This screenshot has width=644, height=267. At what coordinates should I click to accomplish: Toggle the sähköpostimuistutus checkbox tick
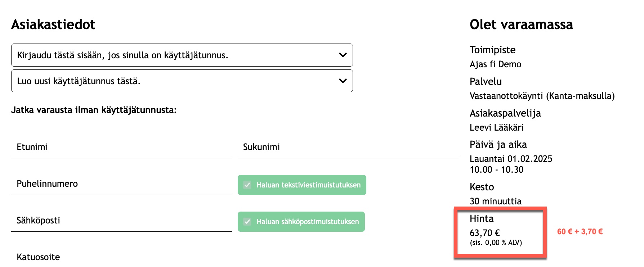click(247, 222)
